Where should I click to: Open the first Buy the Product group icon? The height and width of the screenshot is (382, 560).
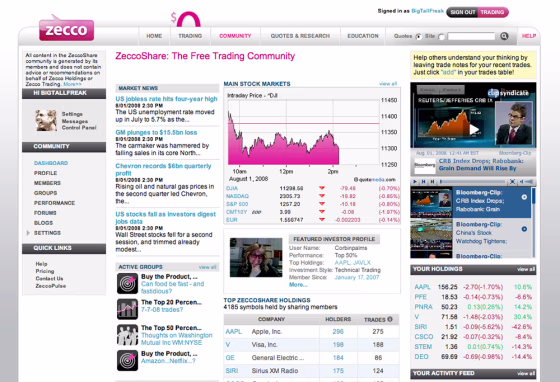[x=127, y=283]
